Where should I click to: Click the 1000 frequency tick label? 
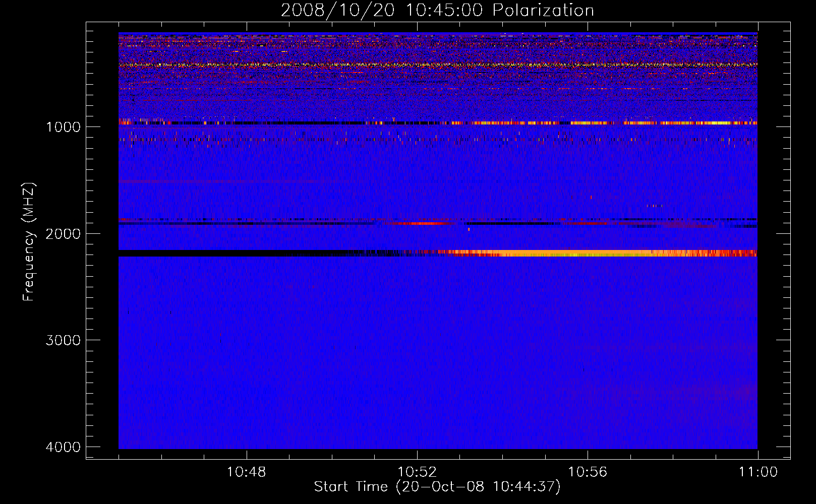point(63,127)
